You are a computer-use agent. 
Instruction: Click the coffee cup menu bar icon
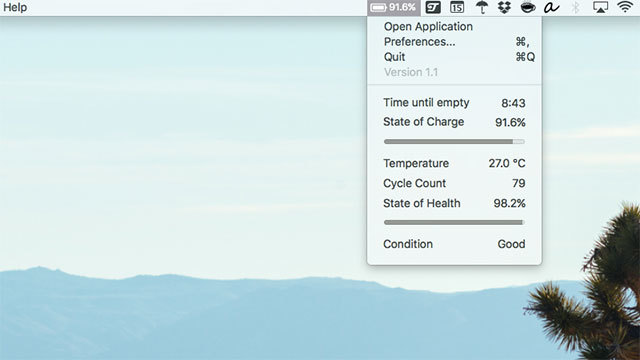tap(528, 7)
